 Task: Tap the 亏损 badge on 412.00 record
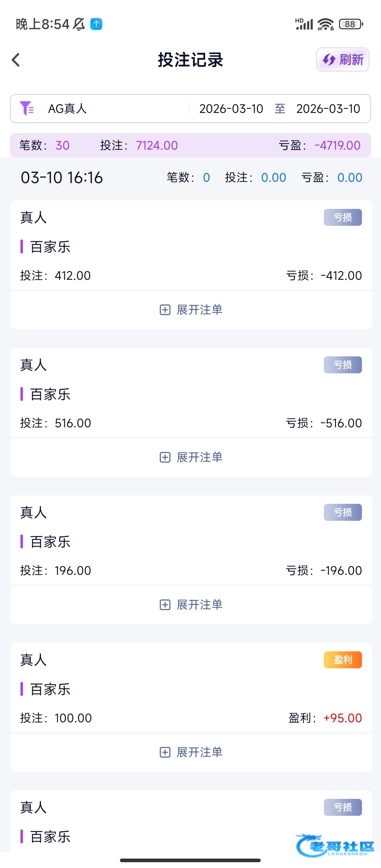pos(343,217)
